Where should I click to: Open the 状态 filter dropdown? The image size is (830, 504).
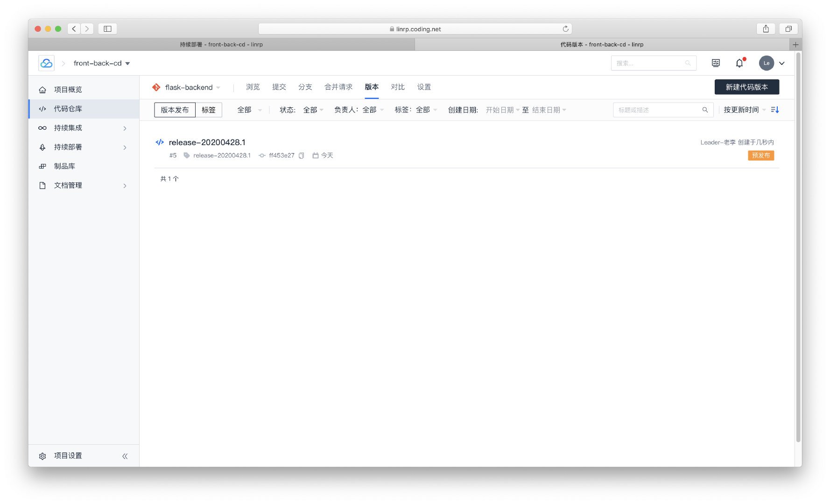[x=313, y=110]
